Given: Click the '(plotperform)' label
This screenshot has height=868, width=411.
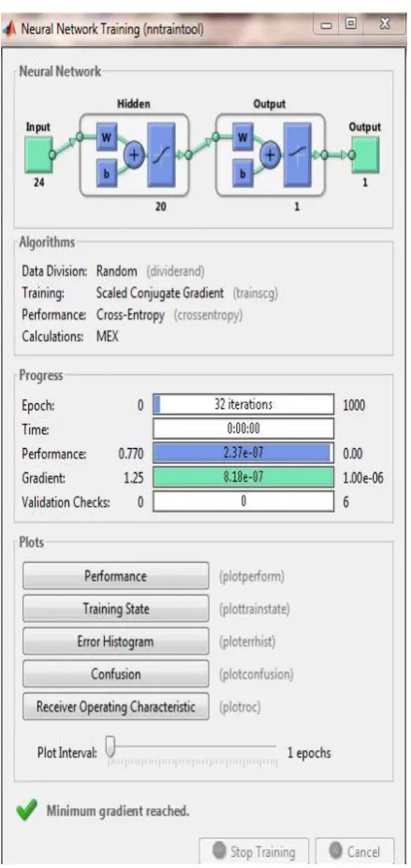Looking at the screenshot, I should point(252,576).
